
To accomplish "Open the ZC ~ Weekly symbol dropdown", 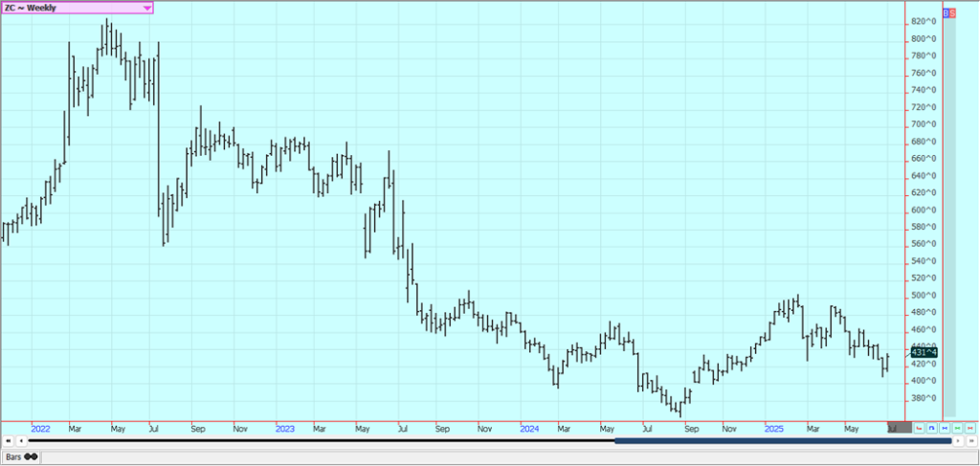I will click(77, 8).
